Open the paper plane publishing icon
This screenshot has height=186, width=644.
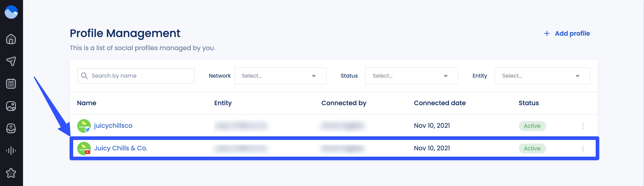[11, 61]
